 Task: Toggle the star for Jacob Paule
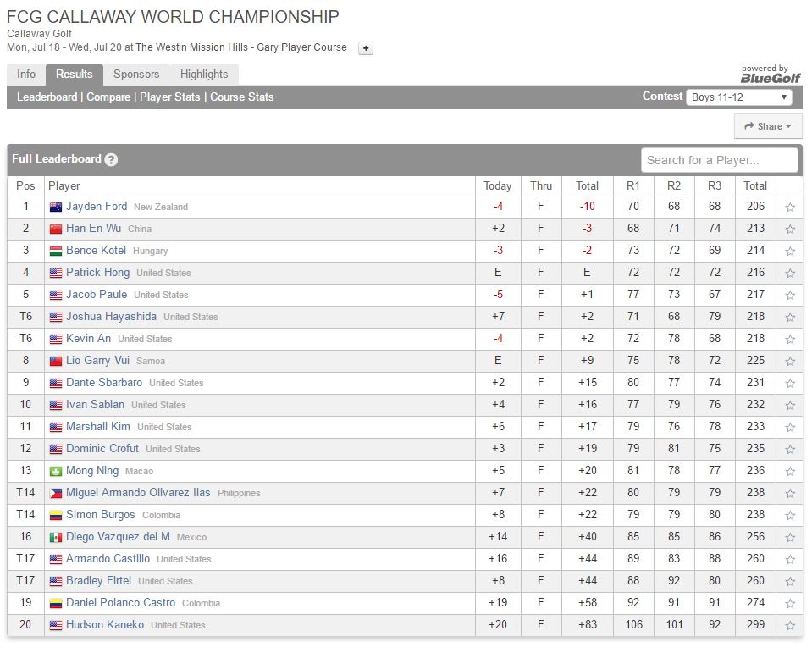(790, 295)
